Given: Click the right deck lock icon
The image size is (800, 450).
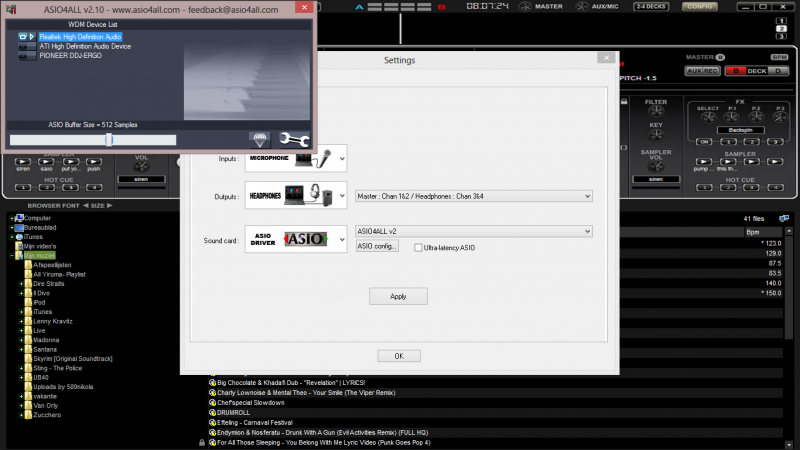Looking at the screenshot, I should coord(624,102).
